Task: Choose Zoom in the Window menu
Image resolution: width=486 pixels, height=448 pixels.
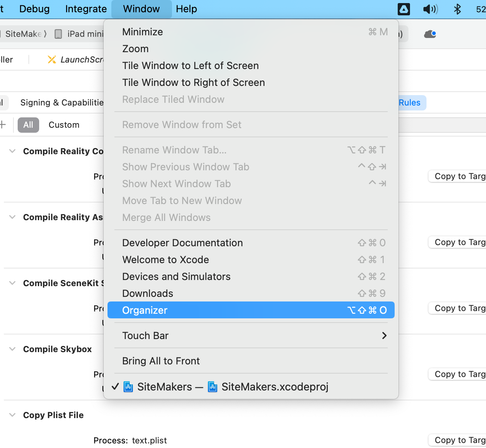Action: coord(251,49)
